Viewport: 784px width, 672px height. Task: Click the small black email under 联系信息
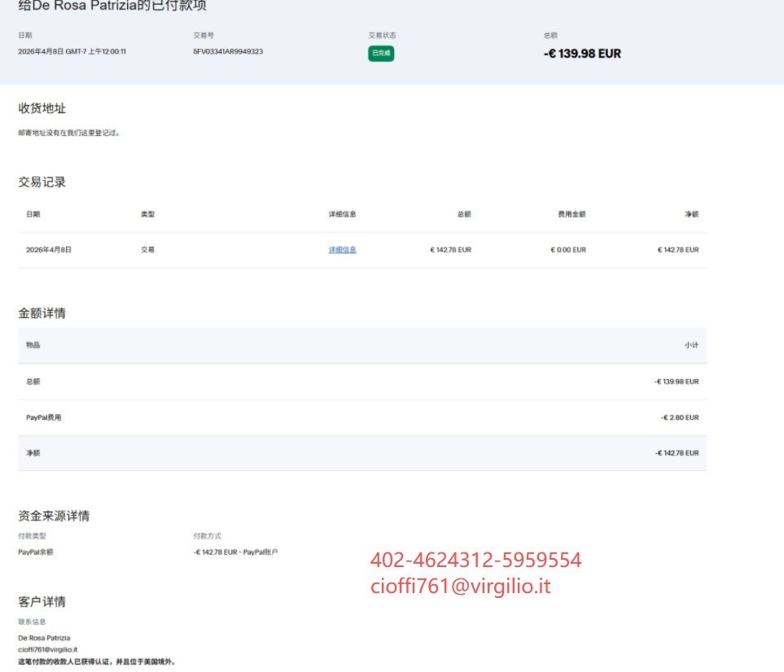click(x=47, y=649)
